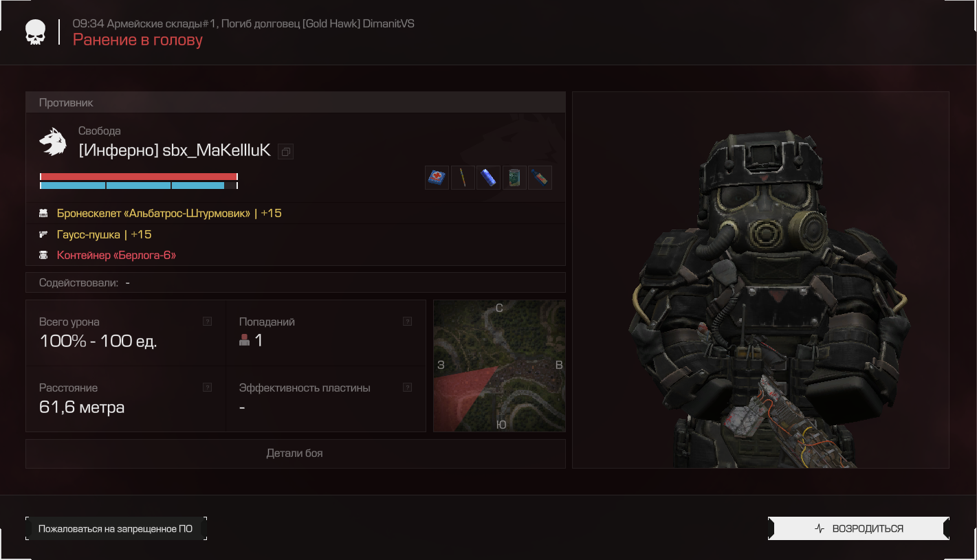Image resolution: width=977 pixels, height=560 pixels.
Task: Select the green canned food icon
Action: coord(514,177)
